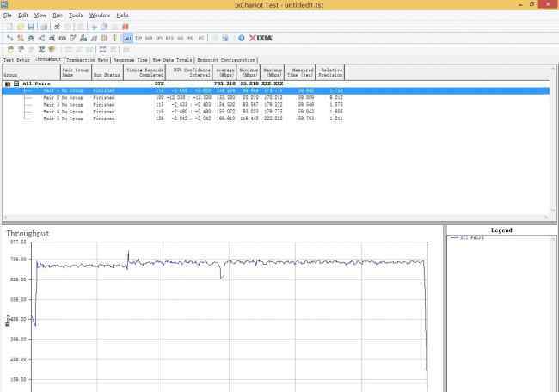Select the highlighted Pair 1 row
This screenshot has width=559, height=392.
[x=275, y=91]
